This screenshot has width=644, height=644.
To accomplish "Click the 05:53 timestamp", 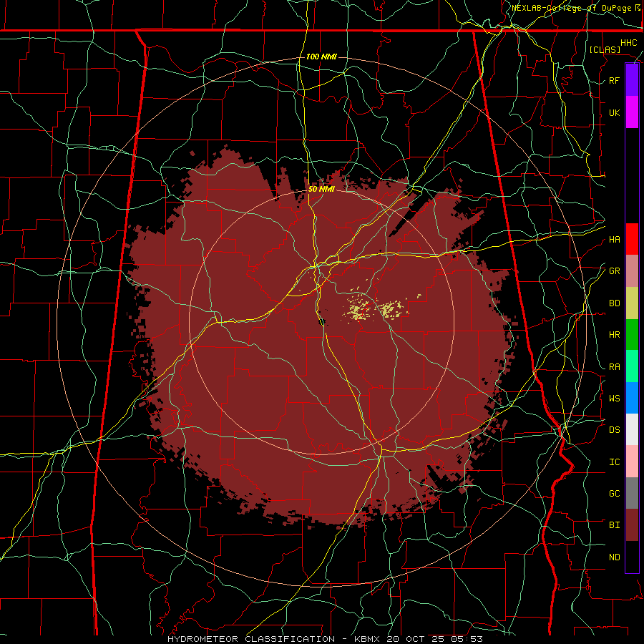I will pyautogui.click(x=469, y=639).
